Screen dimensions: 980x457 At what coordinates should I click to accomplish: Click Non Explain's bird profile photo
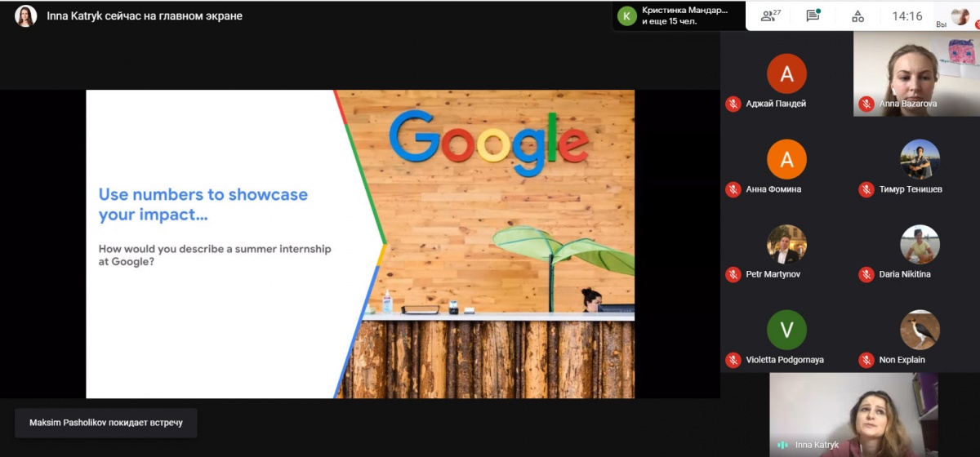[920, 330]
